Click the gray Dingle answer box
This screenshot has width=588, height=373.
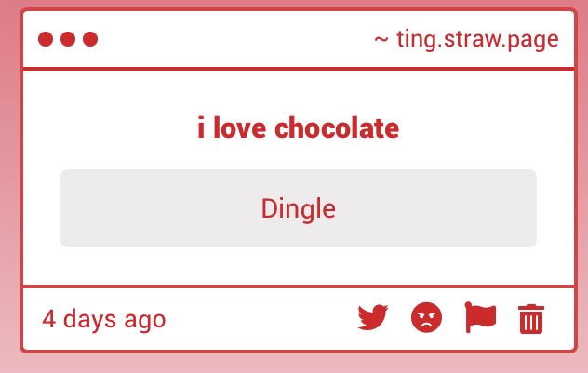point(419,208)
